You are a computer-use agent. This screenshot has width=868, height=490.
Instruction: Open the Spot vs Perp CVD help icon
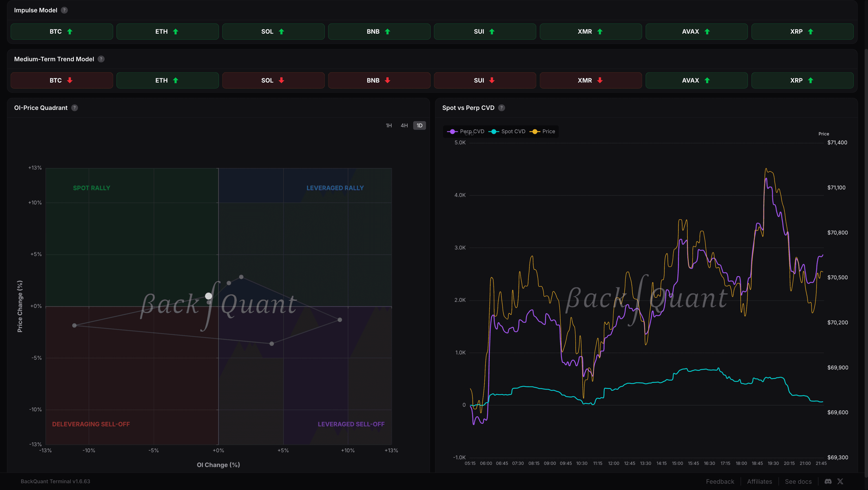click(x=501, y=108)
